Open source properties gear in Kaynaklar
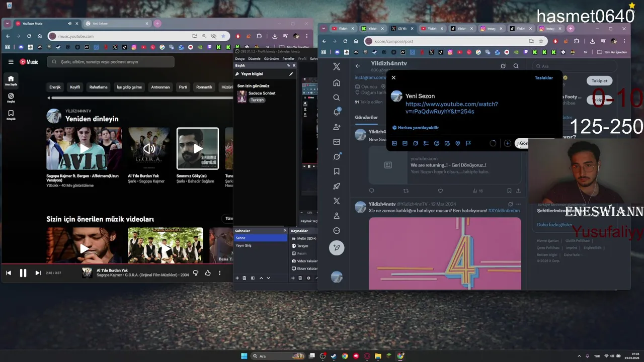The image size is (644, 362). [308, 278]
